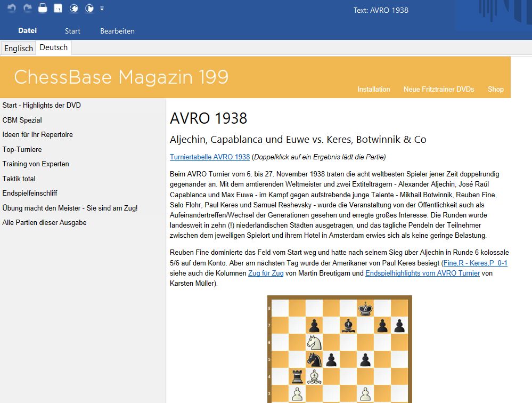Click the chessboard diagram image
532x403 pixels.
[x=339, y=349]
